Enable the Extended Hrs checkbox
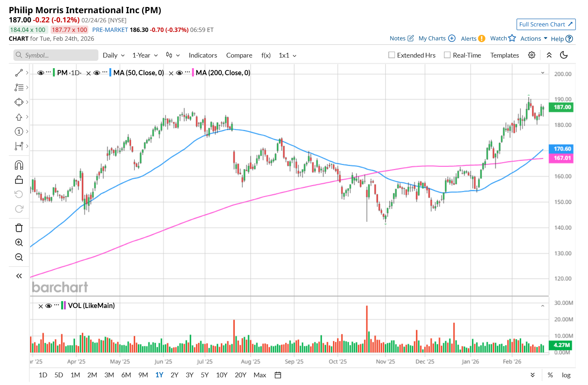 coord(392,55)
